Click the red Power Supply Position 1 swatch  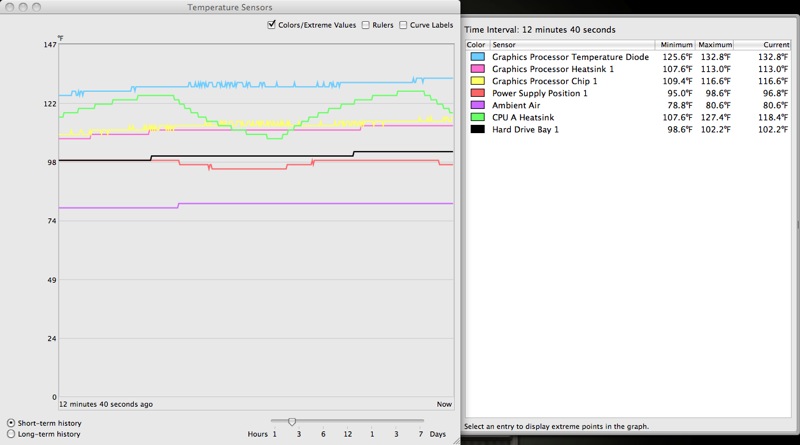pyautogui.click(x=478, y=93)
